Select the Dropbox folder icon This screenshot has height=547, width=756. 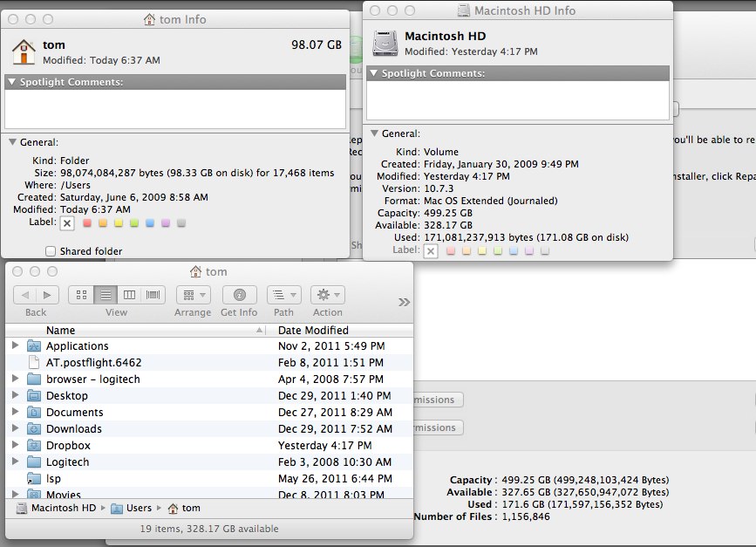[34, 445]
